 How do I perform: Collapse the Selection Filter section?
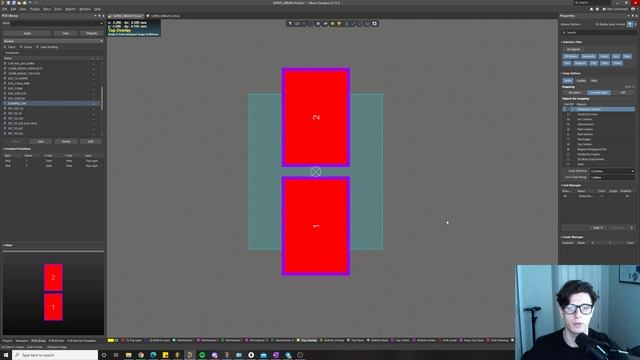(562, 42)
